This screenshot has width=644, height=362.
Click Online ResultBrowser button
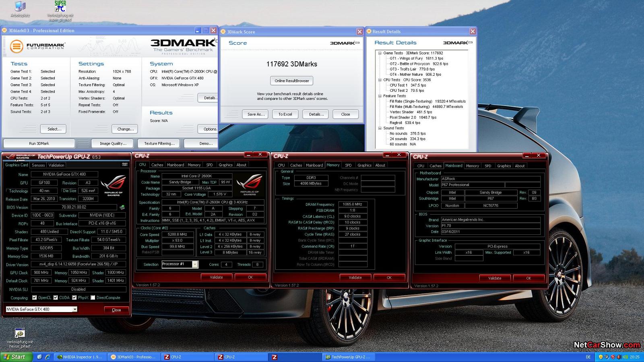pyautogui.click(x=292, y=81)
